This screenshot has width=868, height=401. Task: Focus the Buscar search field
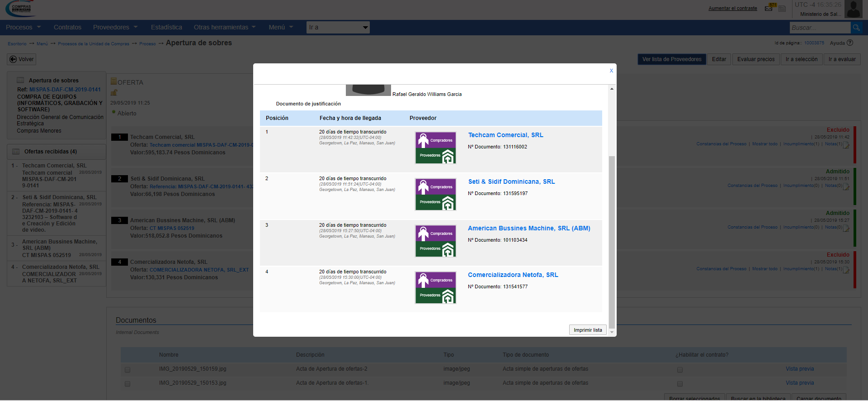(x=820, y=28)
